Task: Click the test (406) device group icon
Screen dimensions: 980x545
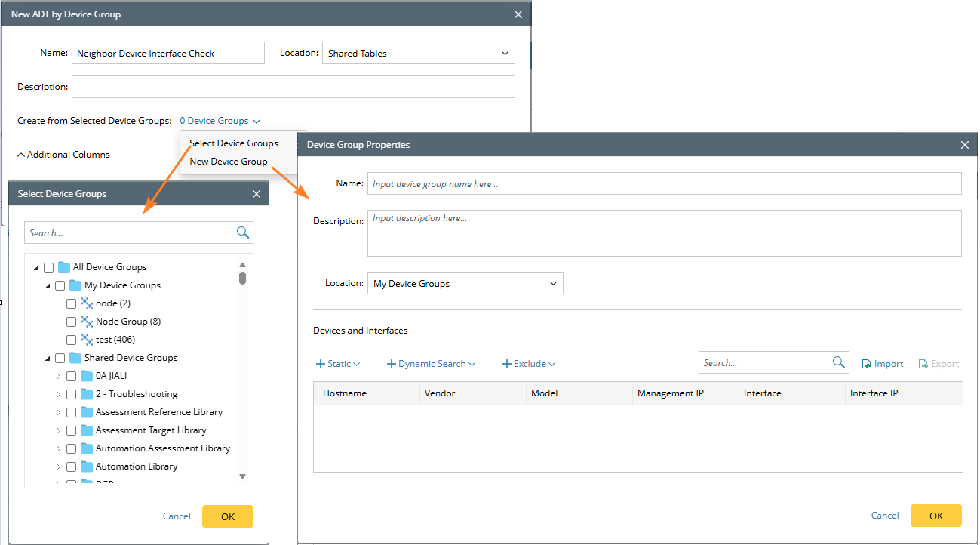Action: click(87, 340)
